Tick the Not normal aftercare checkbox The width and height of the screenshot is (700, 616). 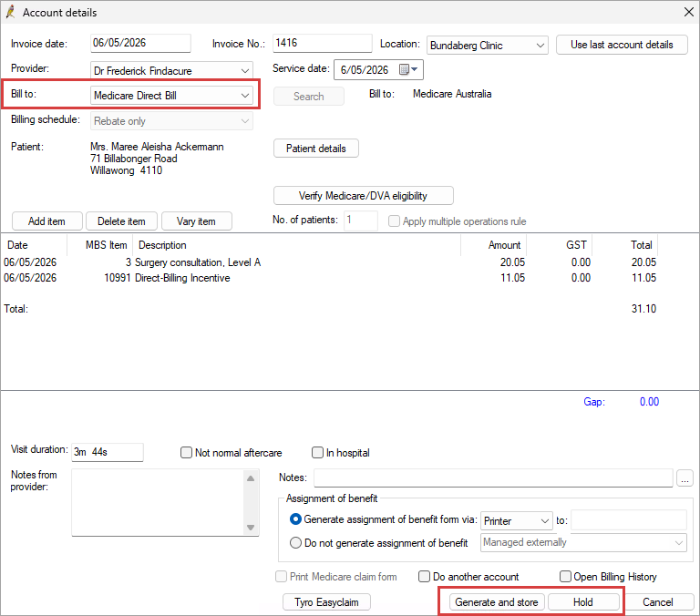pyautogui.click(x=186, y=453)
